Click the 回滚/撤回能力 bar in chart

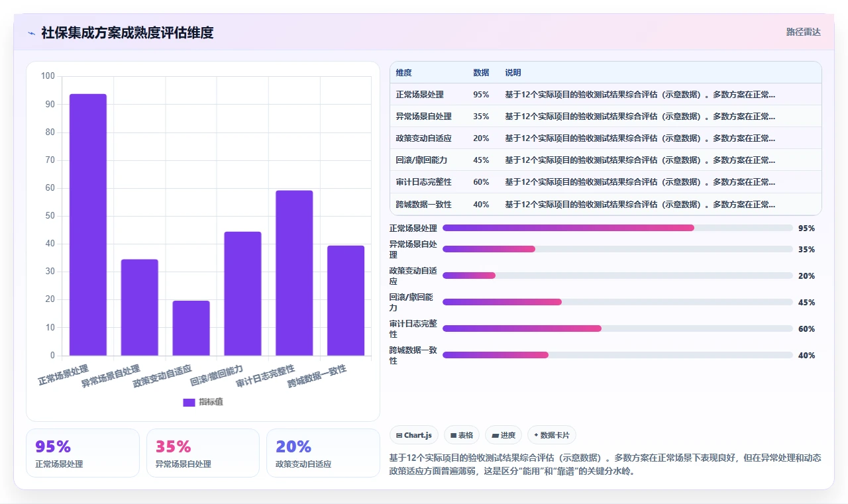coord(243,293)
